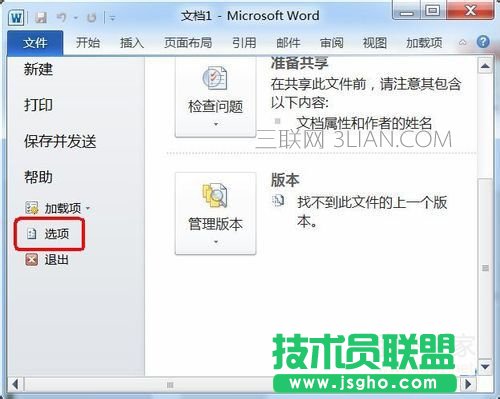The height and width of the screenshot is (399, 500).
Task: Open 选项 settings
Action: point(49,234)
